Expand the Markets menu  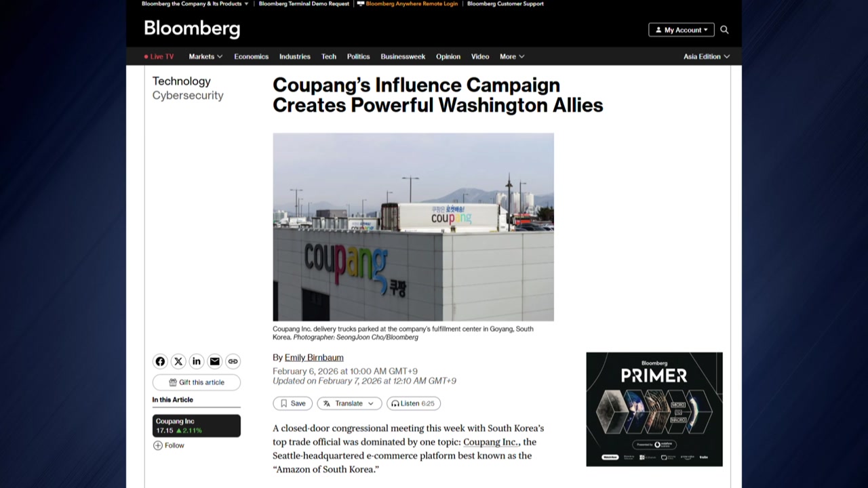[x=205, y=56]
